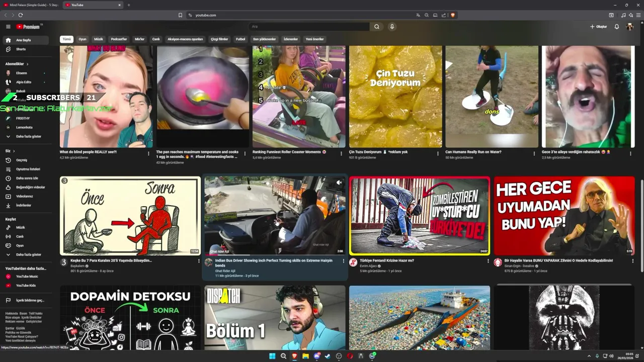The image size is (644, 362).
Task: Open HER GECE UYUMADAN BUNU YAP thumbnail
Action: tap(564, 216)
